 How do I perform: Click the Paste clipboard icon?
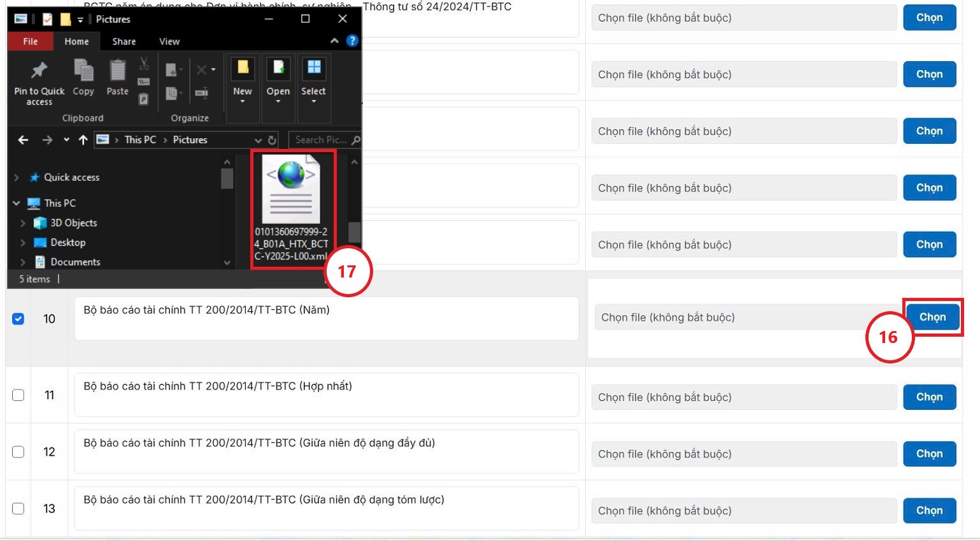tap(117, 71)
